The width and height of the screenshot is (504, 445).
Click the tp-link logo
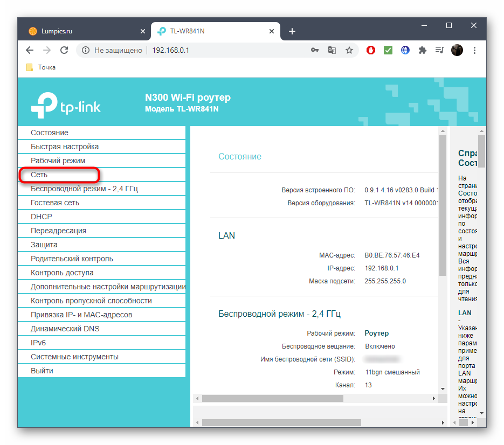click(x=66, y=105)
